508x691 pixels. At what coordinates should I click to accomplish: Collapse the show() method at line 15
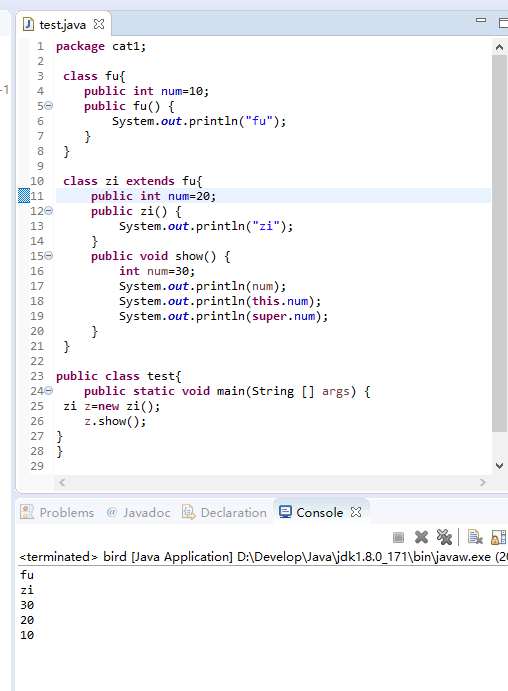point(48,256)
